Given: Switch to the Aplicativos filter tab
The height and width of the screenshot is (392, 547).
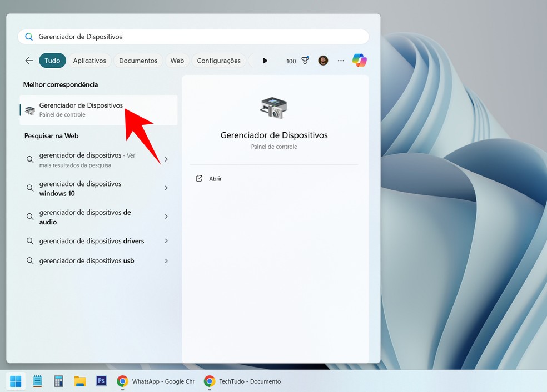Looking at the screenshot, I should [89, 61].
